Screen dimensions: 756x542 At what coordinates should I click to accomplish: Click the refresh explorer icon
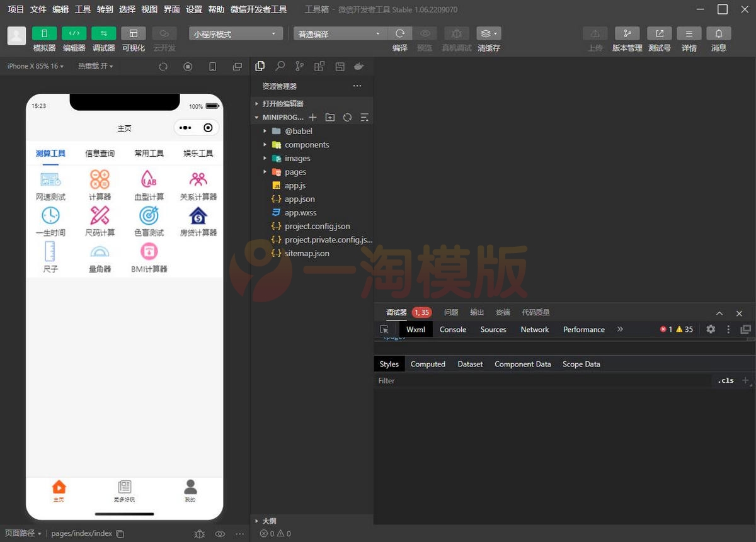pos(347,117)
